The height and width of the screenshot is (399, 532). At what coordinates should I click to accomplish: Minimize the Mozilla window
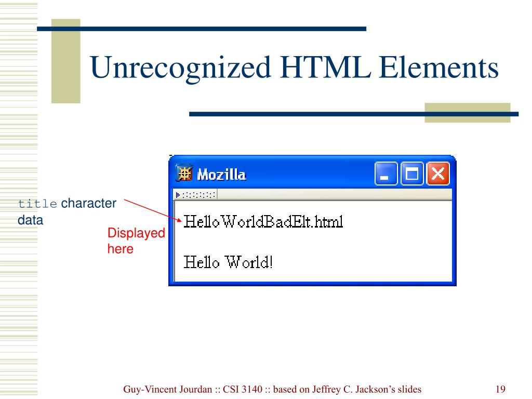tap(386, 174)
